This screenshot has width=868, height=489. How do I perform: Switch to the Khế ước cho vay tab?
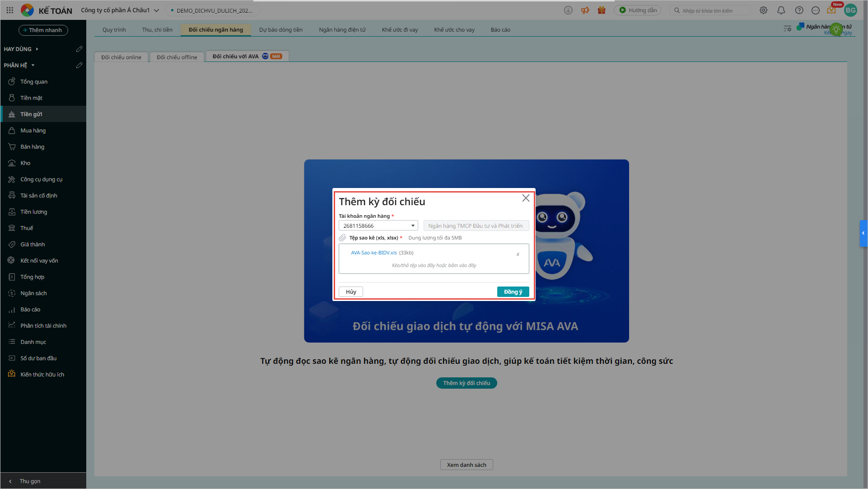click(454, 30)
